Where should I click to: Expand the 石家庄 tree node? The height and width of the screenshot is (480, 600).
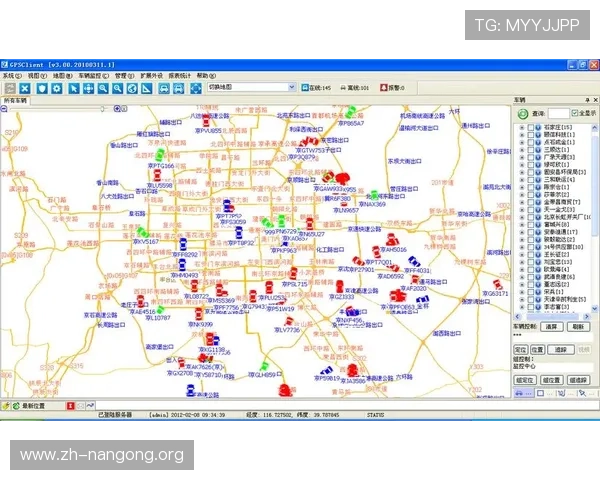point(522,128)
